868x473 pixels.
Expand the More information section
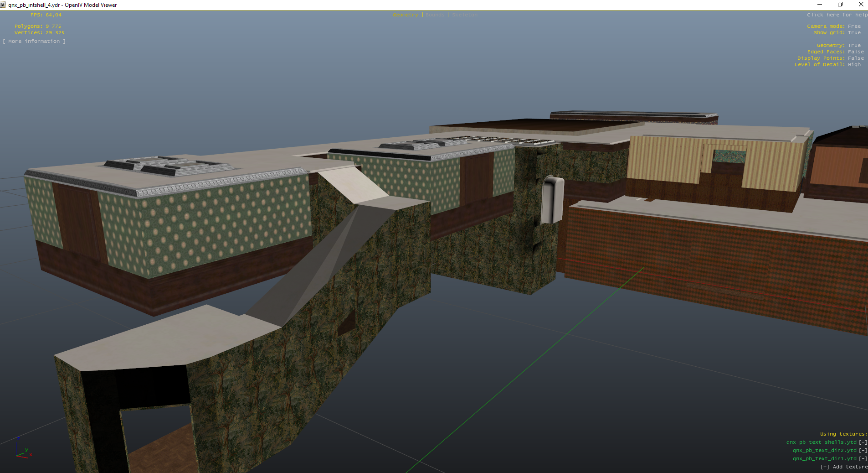click(34, 42)
